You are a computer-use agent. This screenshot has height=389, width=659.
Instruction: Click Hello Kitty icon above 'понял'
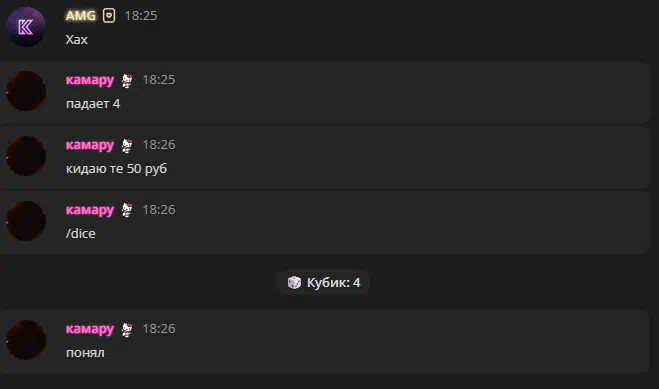(127, 329)
